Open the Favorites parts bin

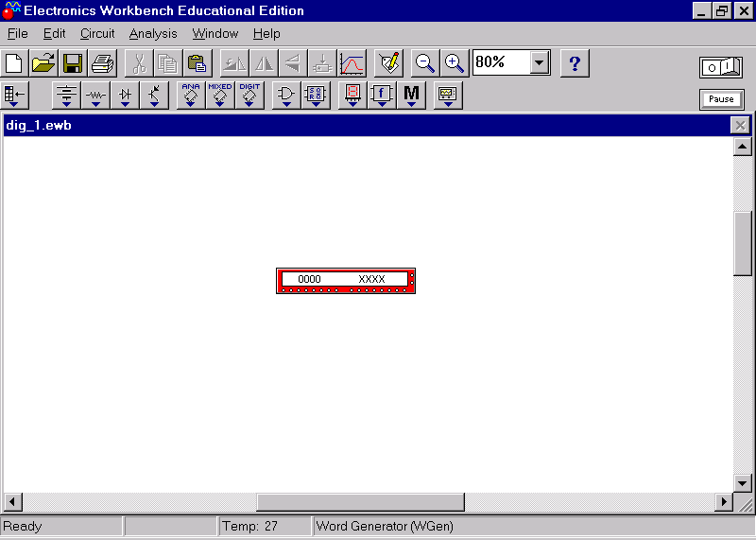14,96
